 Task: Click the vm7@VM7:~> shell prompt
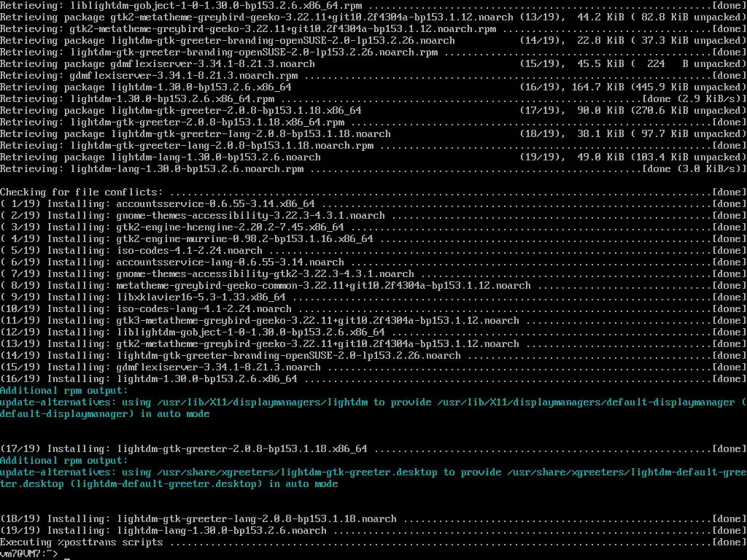[28, 554]
